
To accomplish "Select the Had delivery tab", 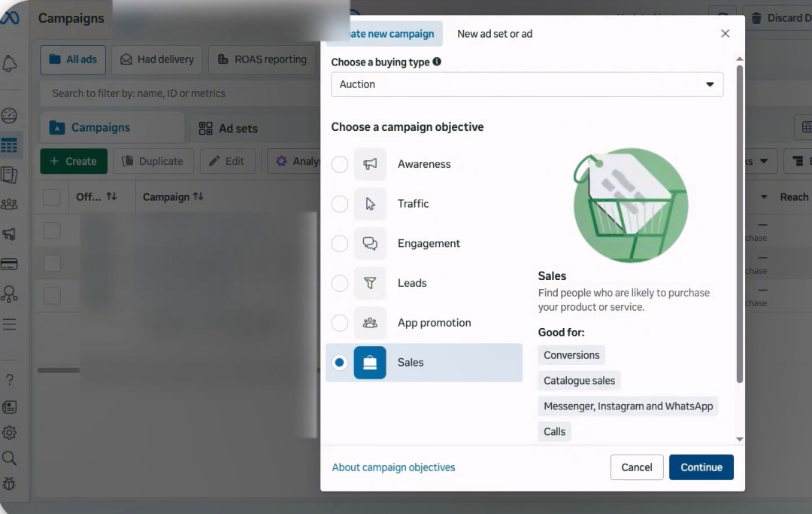I will 157,59.
